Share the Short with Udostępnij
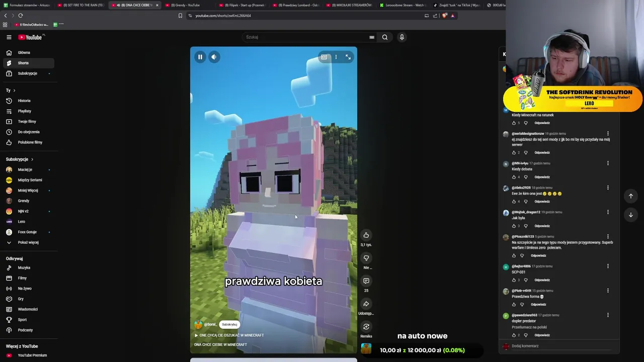Viewport: 644px width, 362px height. 366,304
